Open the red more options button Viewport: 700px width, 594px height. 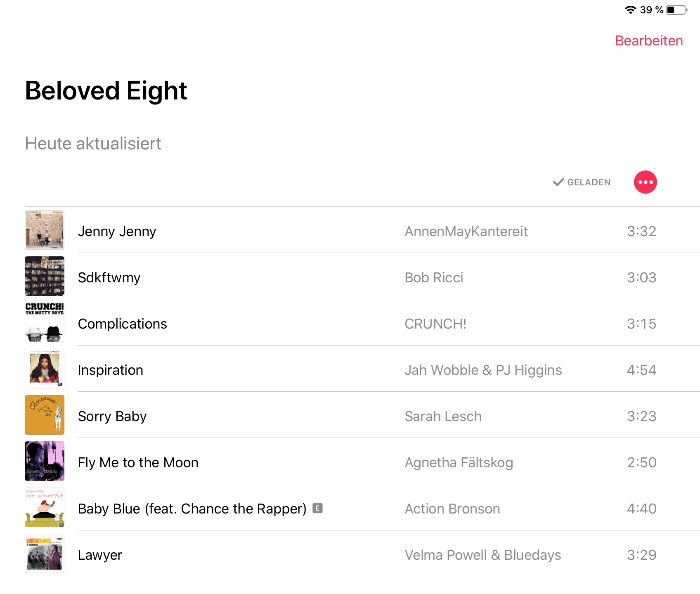(x=645, y=182)
